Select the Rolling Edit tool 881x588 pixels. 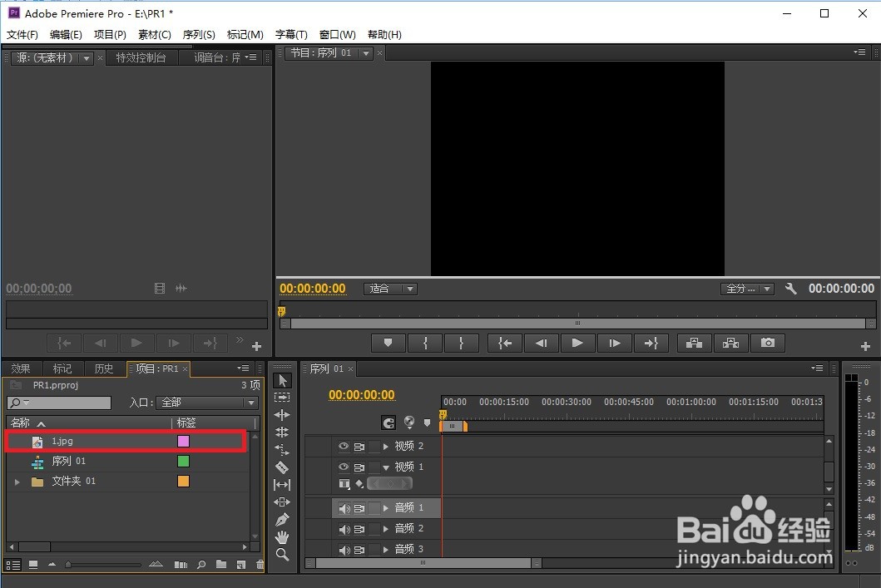click(282, 432)
